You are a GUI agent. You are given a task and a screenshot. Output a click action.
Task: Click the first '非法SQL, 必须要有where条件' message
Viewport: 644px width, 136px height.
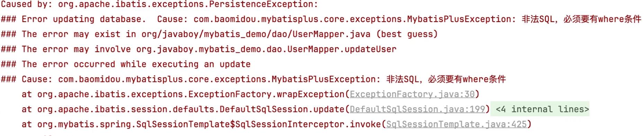[x=581, y=19]
